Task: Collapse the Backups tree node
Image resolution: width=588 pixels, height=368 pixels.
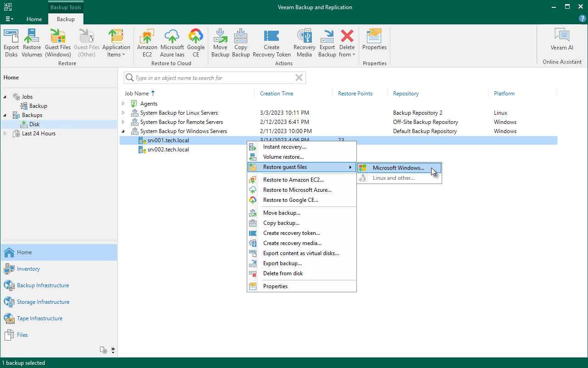Action: tap(5, 115)
